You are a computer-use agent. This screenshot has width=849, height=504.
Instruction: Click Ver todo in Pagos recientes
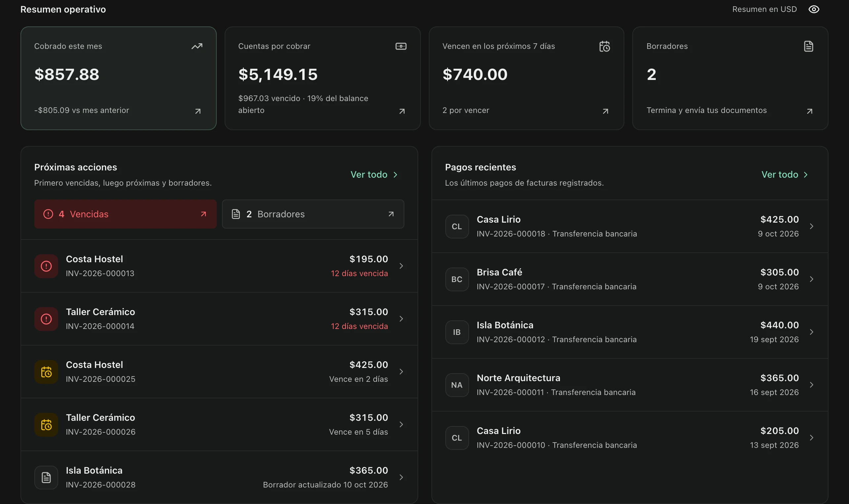[785, 175]
